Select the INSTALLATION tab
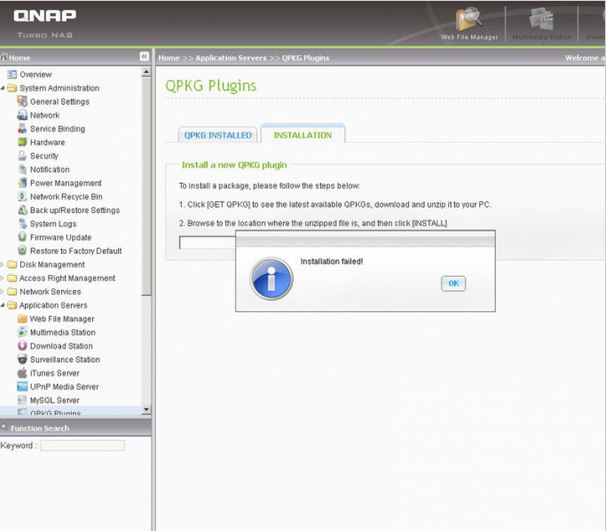The image size is (607, 531). (303, 134)
